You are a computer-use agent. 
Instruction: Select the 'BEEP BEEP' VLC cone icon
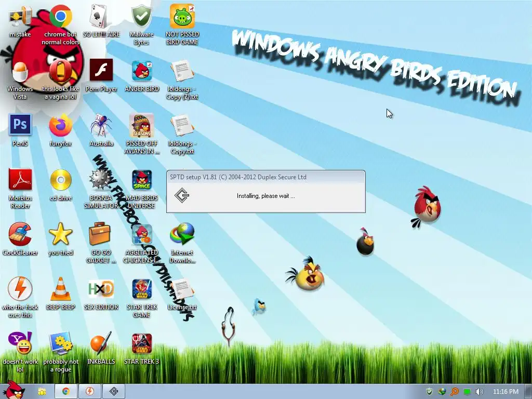[x=60, y=294]
